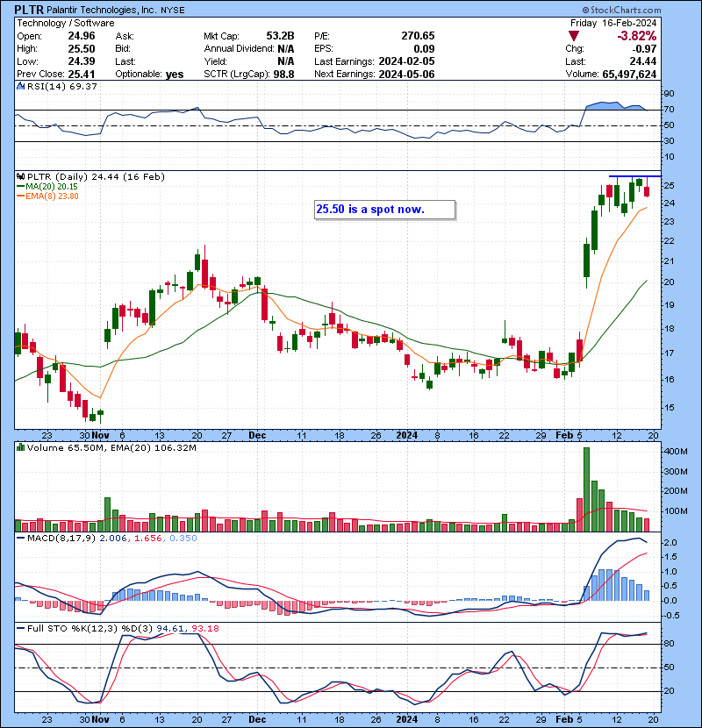
Task: Click the 25 price axis label
Action: point(669,186)
